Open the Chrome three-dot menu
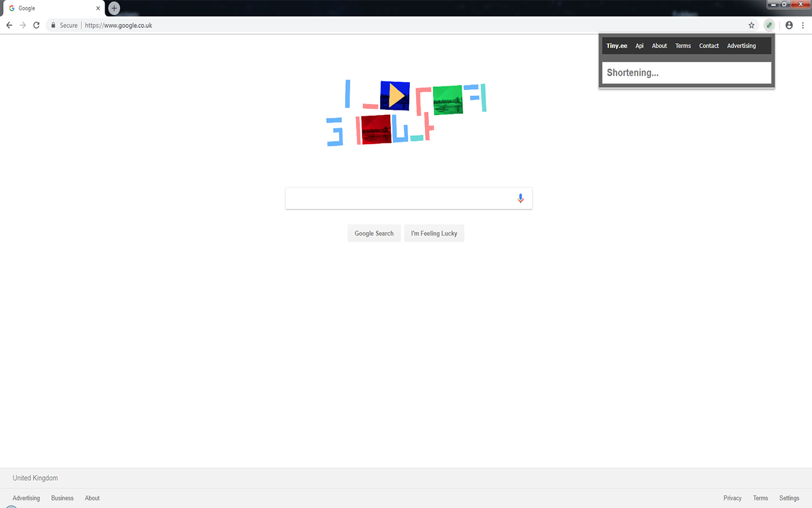Screen dimensions: 812x508 pos(803,25)
